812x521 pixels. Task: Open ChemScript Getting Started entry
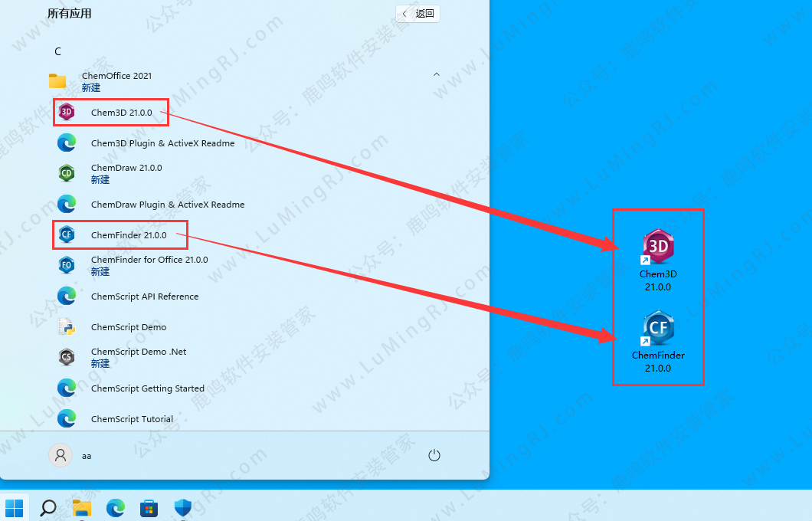click(x=148, y=388)
